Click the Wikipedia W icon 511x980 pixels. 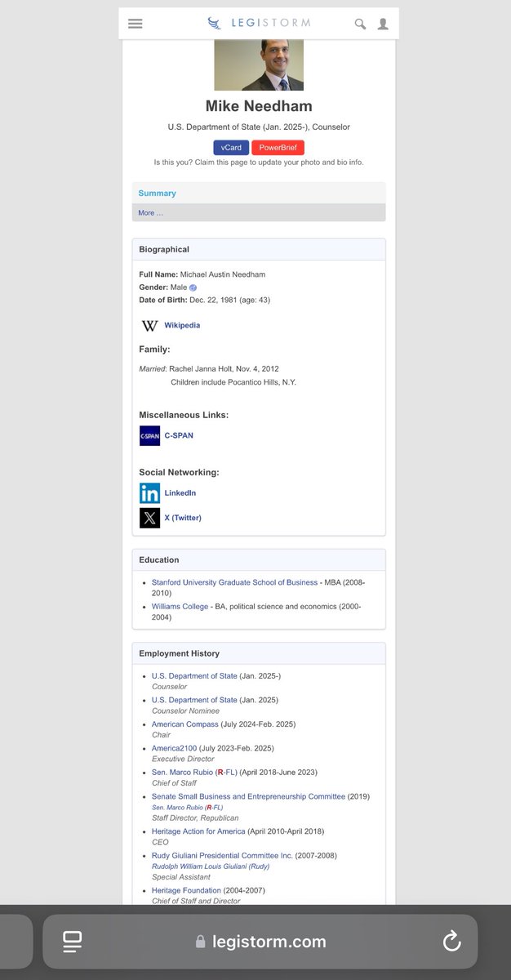point(149,326)
